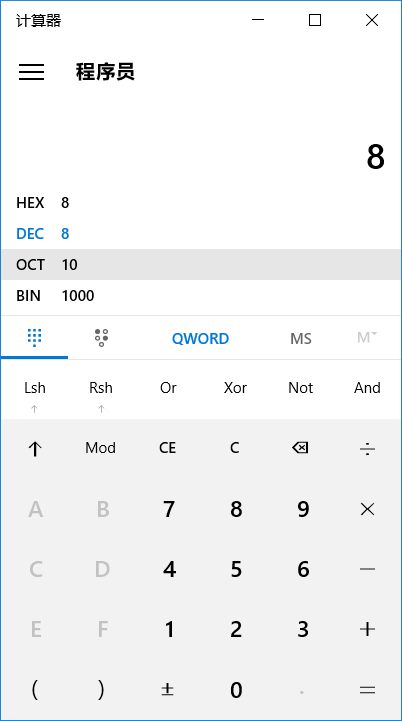Click the equals key
Viewport: 402px width, 721px height.
click(367, 690)
